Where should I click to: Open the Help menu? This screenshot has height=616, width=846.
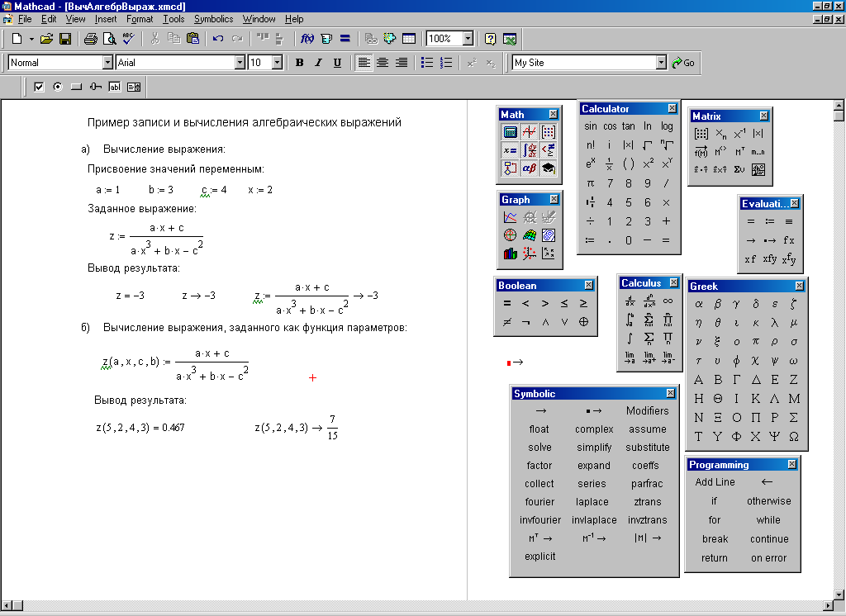coord(294,19)
